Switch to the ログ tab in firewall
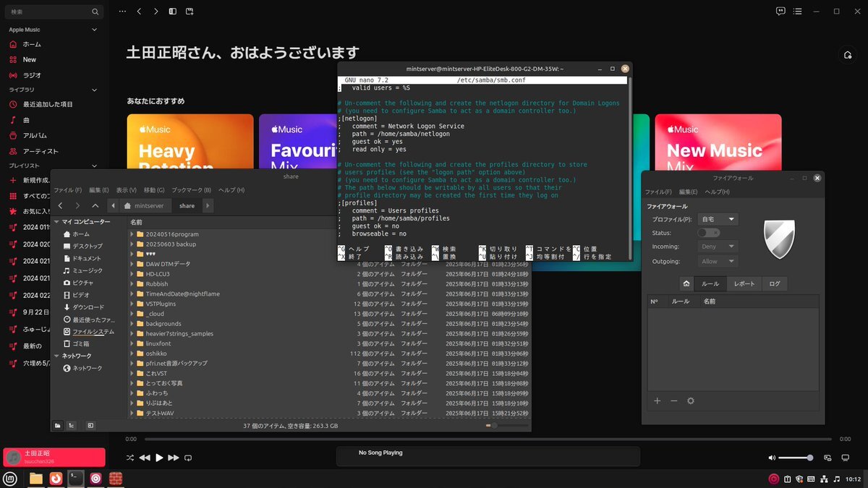This screenshot has width=868, height=488. click(x=775, y=283)
